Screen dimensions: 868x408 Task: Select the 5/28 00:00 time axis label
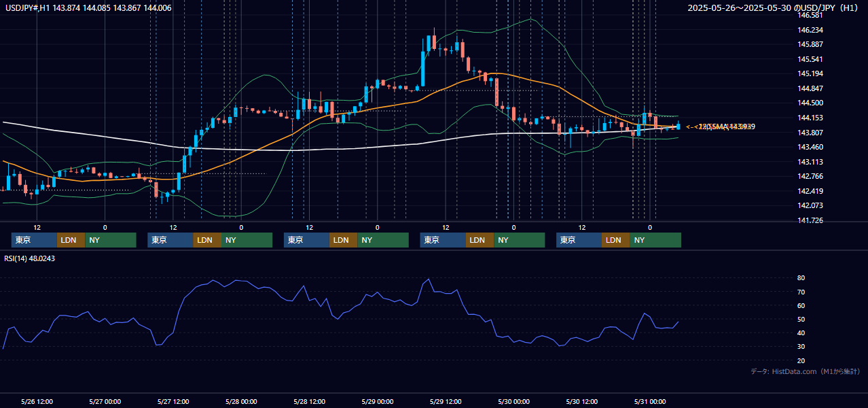click(241, 401)
